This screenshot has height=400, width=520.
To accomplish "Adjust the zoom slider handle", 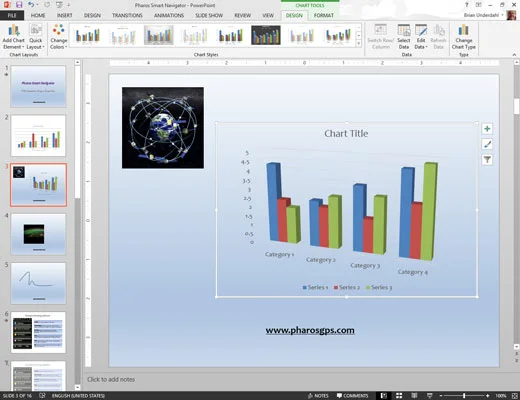I will 464,396.
